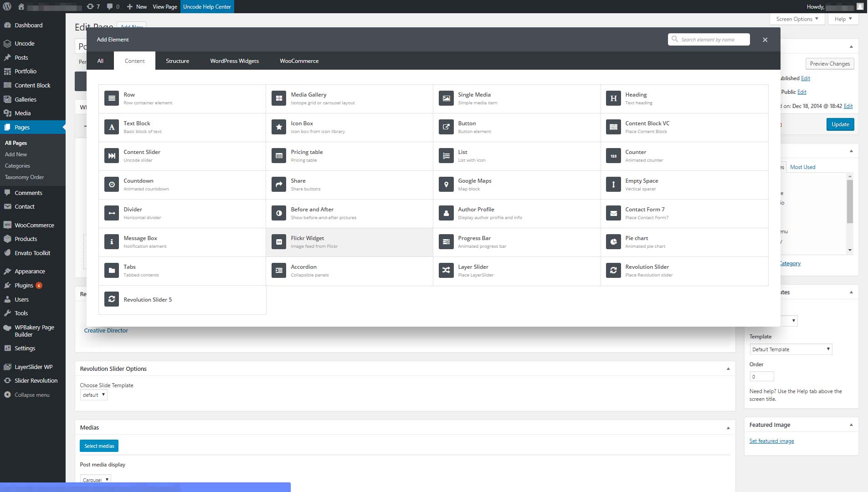The width and height of the screenshot is (868, 492).
Task: Select the Revolution Slider icon
Action: click(613, 271)
